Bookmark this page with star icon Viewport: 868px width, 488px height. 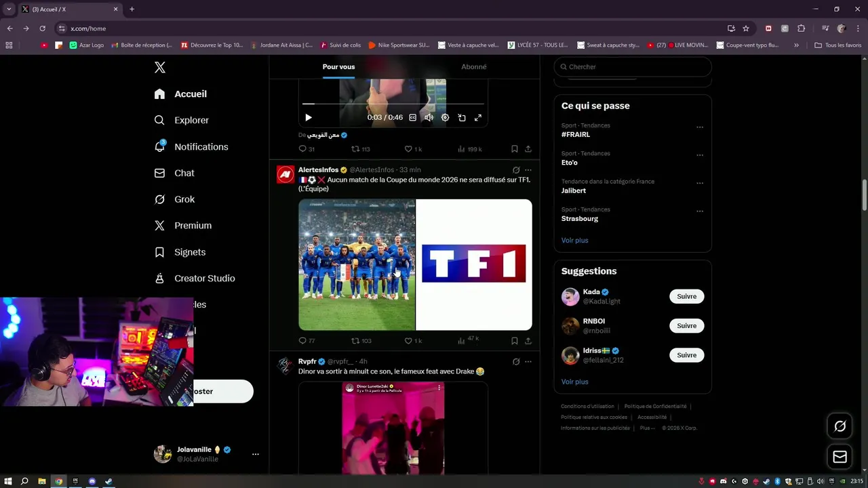point(746,28)
